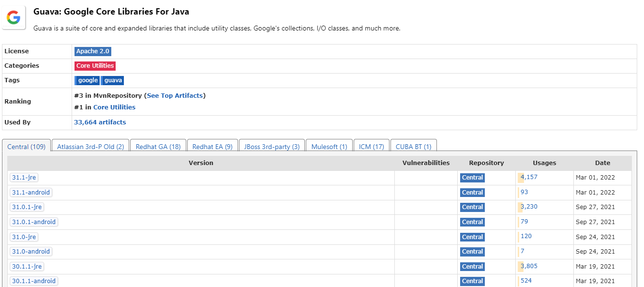The width and height of the screenshot is (644, 287).
Task: Click the Repository column header
Action: pos(486,163)
